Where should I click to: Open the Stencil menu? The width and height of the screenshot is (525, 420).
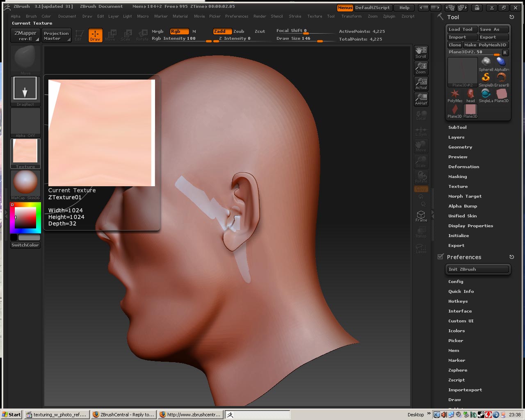(276, 16)
